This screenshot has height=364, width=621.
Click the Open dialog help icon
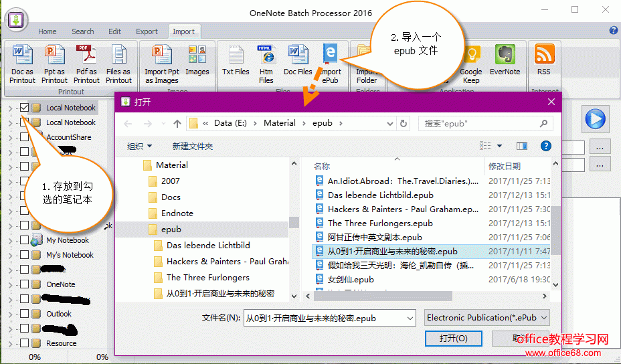coord(546,146)
